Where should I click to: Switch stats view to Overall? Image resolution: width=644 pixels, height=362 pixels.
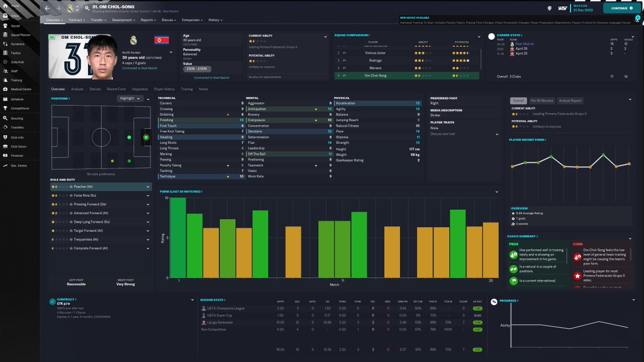pyautogui.click(x=518, y=100)
